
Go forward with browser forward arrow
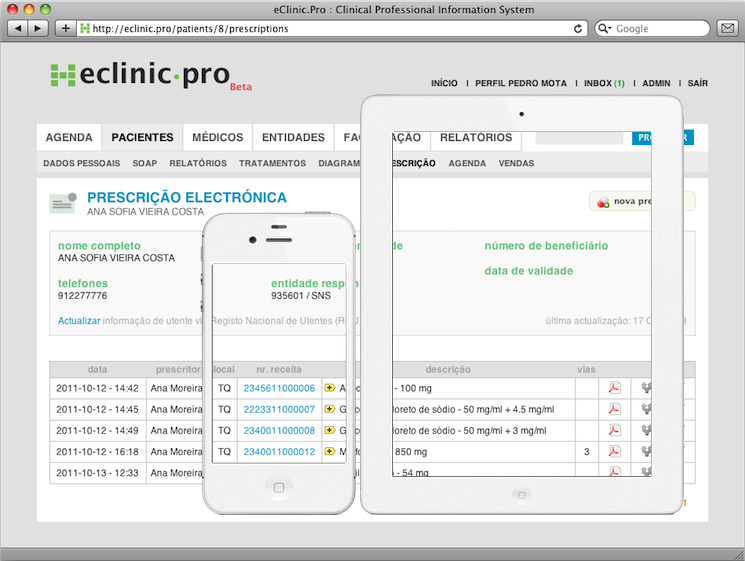38,28
